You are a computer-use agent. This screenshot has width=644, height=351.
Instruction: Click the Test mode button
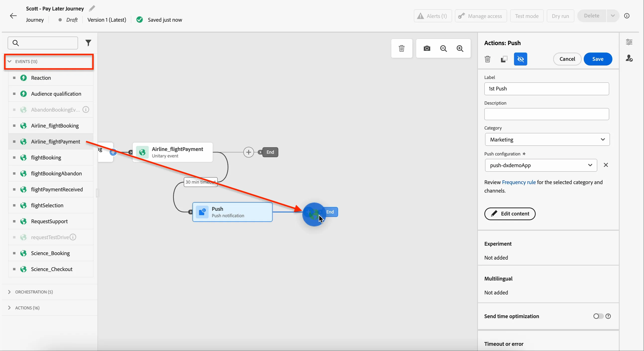click(527, 16)
